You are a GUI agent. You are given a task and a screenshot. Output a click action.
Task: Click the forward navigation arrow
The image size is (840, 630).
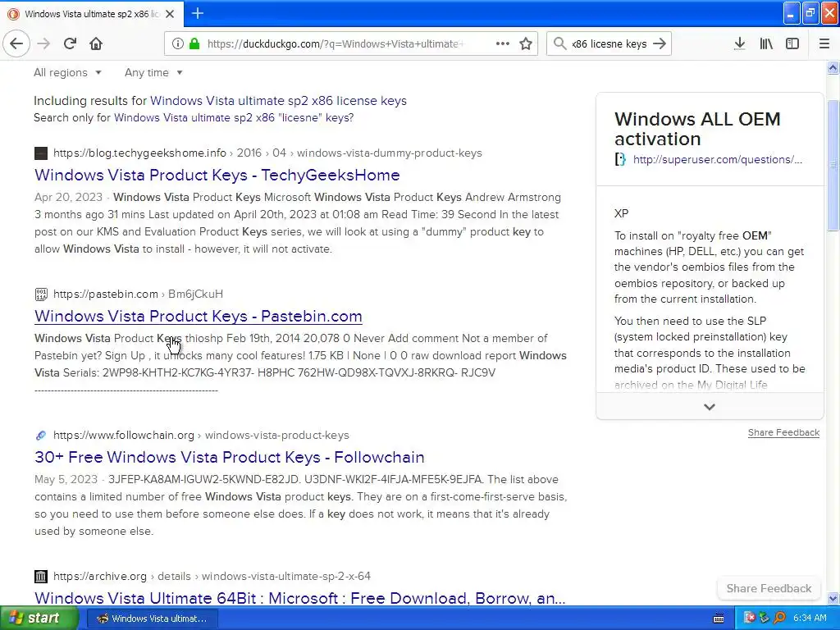(x=43, y=43)
